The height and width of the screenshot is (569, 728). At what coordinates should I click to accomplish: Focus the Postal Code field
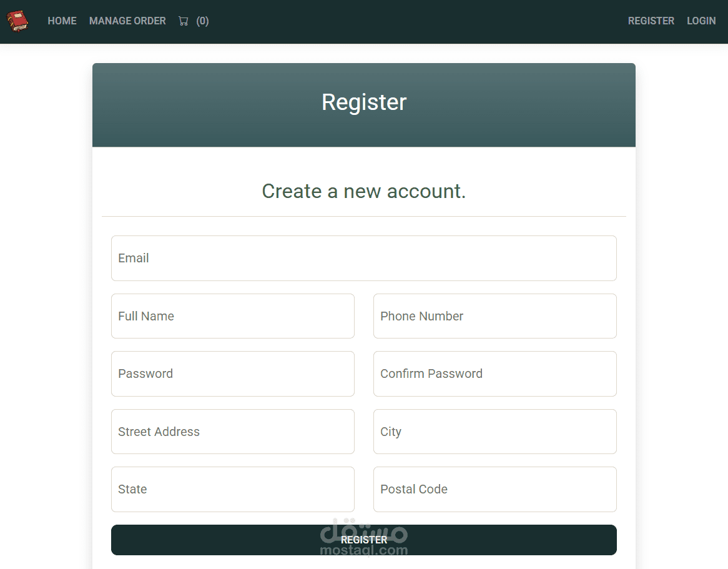(x=494, y=489)
